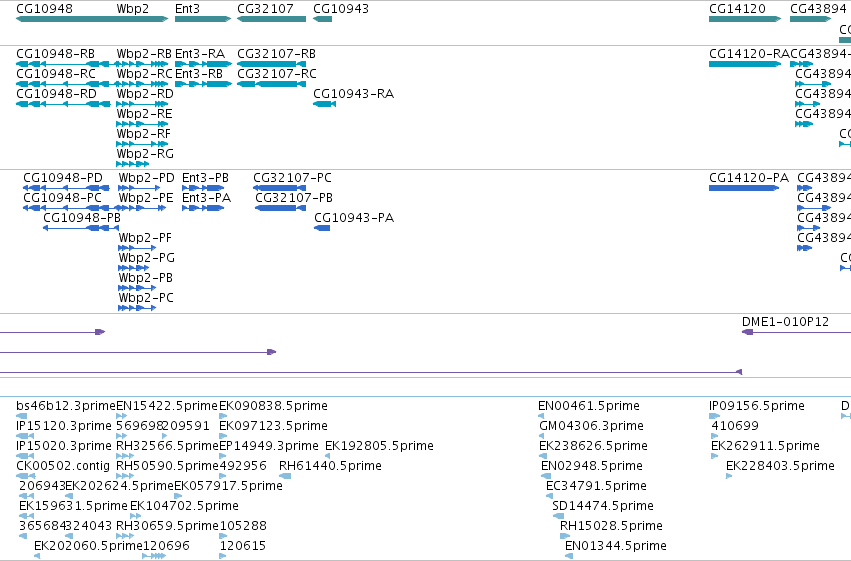The height and width of the screenshot is (561, 851).
Task: Select the EK192805.5prime EST label
Action: coord(379,447)
